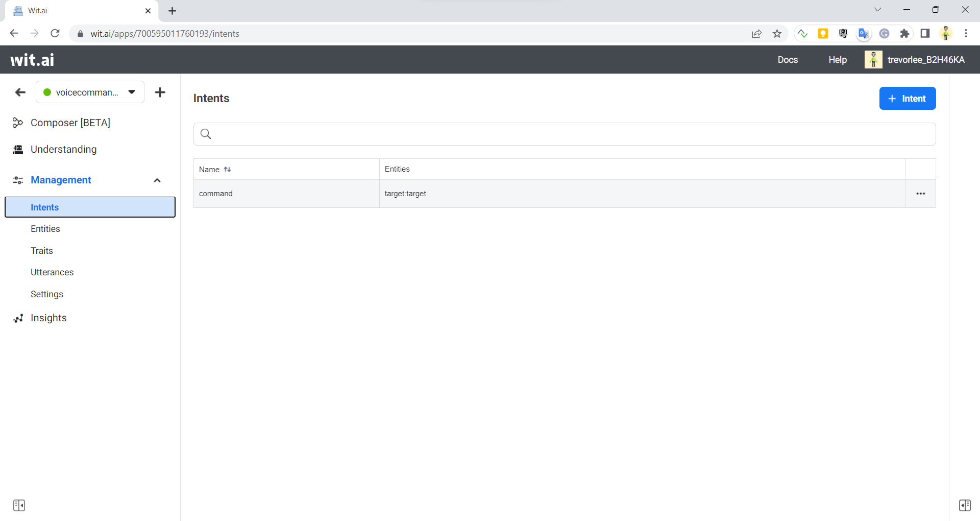Collapse the Management section chevron
980x521 pixels.
tap(157, 180)
